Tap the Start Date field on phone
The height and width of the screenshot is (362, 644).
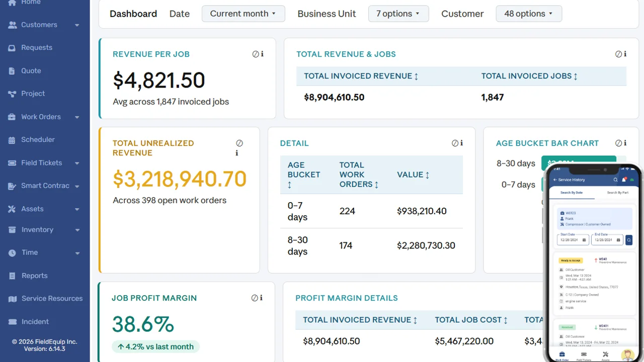click(x=573, y=240)
